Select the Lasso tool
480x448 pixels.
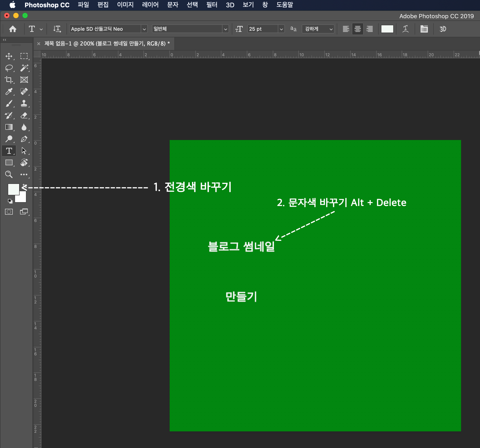[9, 68]
